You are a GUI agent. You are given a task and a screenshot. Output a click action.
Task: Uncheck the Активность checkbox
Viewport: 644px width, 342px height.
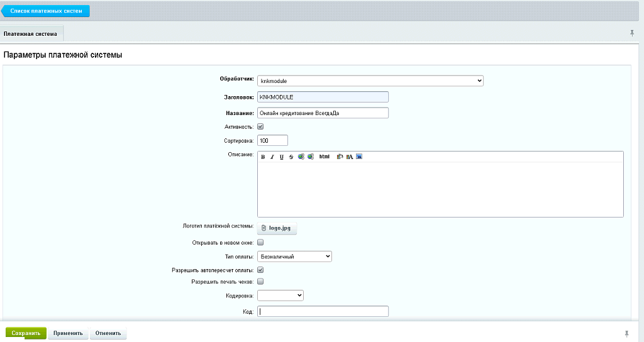(261, 127)
